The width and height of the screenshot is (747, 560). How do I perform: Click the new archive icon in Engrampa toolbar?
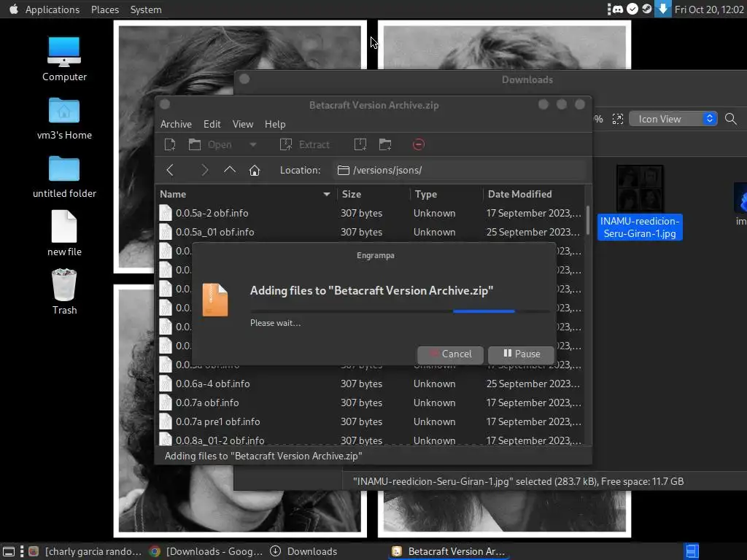[170, 144]
